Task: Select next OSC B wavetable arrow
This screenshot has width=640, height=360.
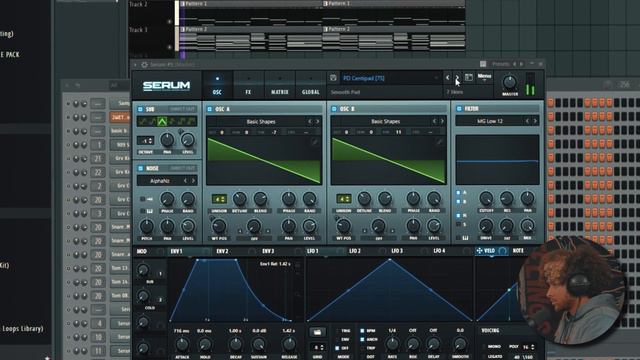Action: coord(442,121)
